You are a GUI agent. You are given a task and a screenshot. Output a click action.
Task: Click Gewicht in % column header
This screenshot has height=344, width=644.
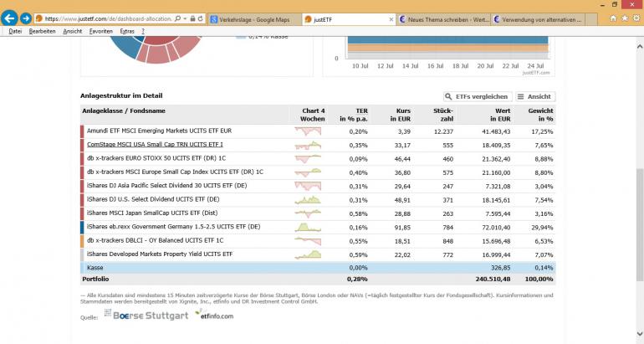[x=540, y=115]
